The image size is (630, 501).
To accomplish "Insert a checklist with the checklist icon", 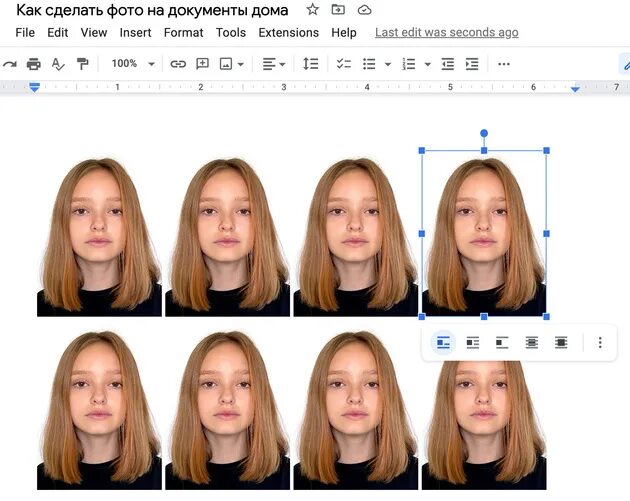I will [344, 64].
